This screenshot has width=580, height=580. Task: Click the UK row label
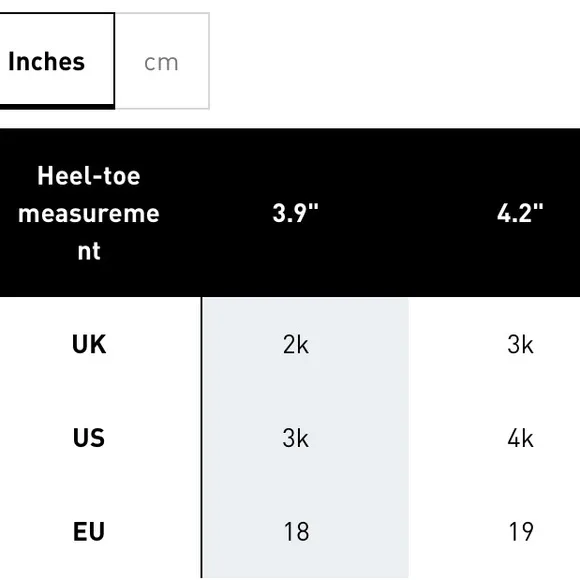(89, 344)
